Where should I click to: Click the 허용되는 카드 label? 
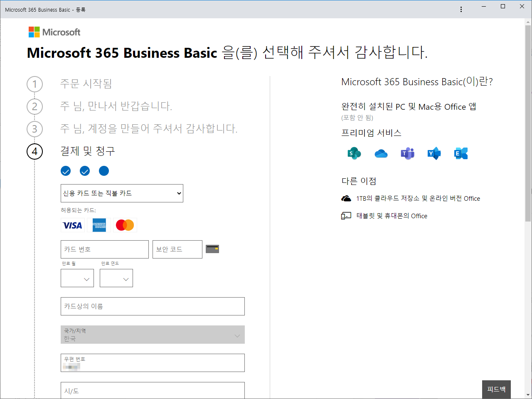click(x=78, y=210)
